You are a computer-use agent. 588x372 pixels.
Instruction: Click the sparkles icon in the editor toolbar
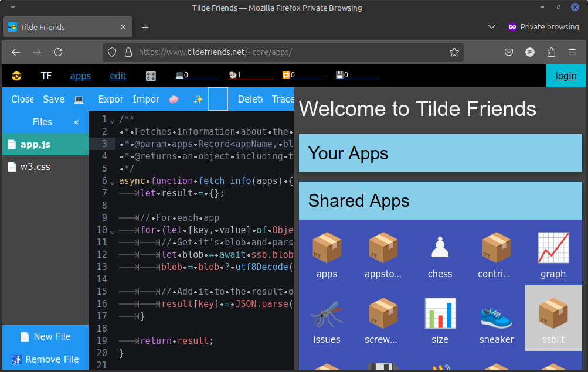198,99
